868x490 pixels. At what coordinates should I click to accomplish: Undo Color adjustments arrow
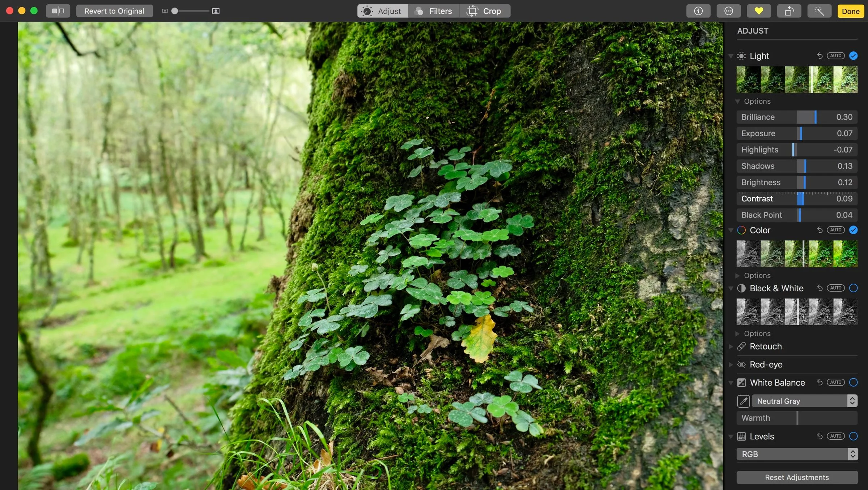(x=820, y=230)
